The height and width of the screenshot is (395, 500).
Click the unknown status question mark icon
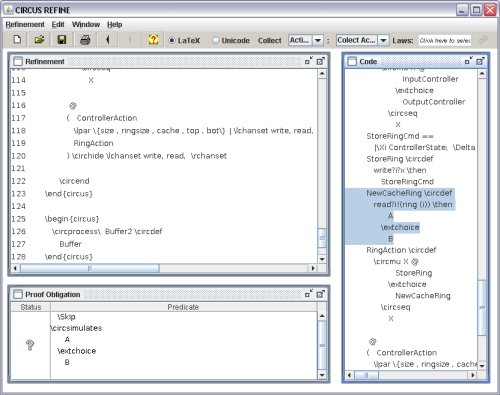30,345
